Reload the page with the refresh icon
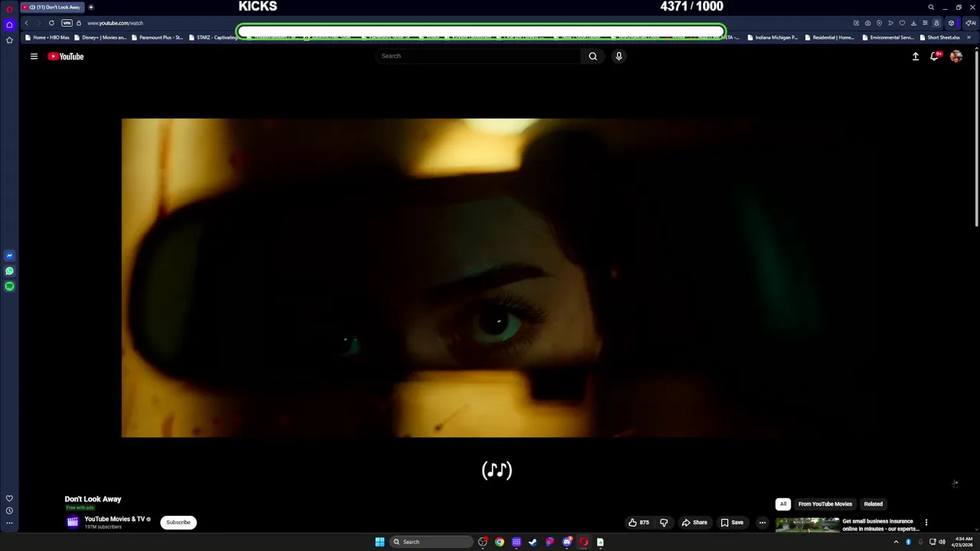980x551 pixels. coord(51,23)
